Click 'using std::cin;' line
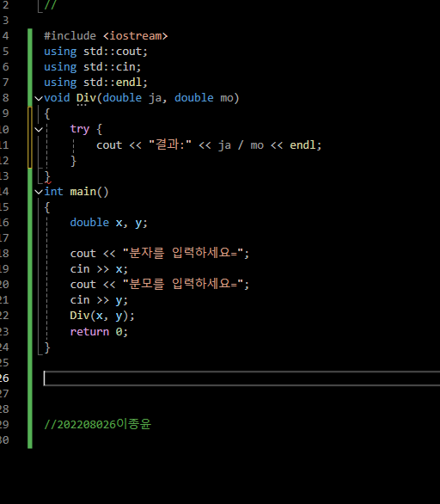440x504 pixels. [93, 67]
